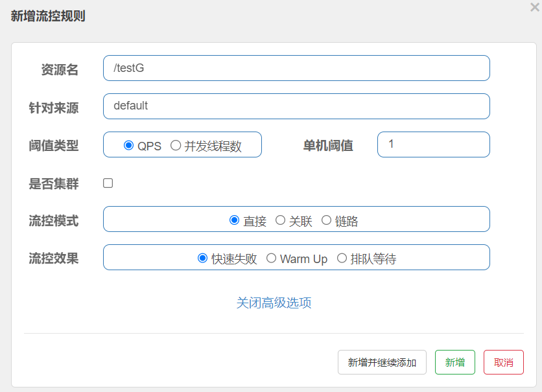Collapse options via 关闭高级选项 link
The height and width of the screenshot is (392, 542).
point(274,303)
